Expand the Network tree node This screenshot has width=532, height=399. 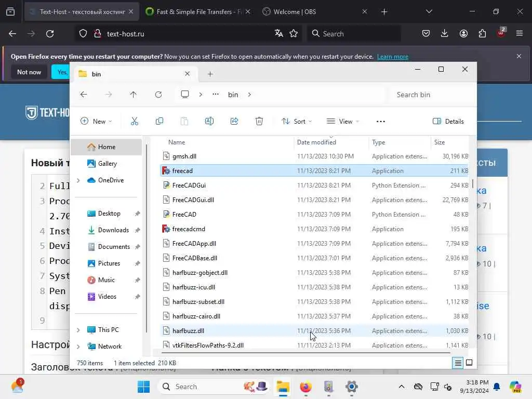point(78,347)
